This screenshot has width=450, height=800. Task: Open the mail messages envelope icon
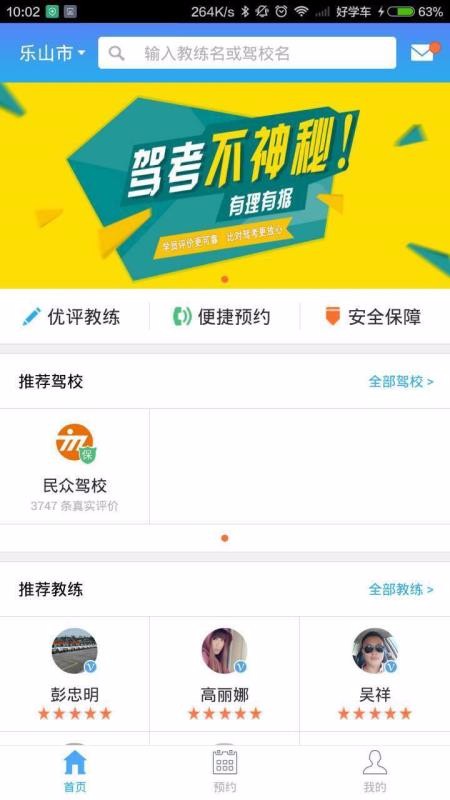(424, 52)
